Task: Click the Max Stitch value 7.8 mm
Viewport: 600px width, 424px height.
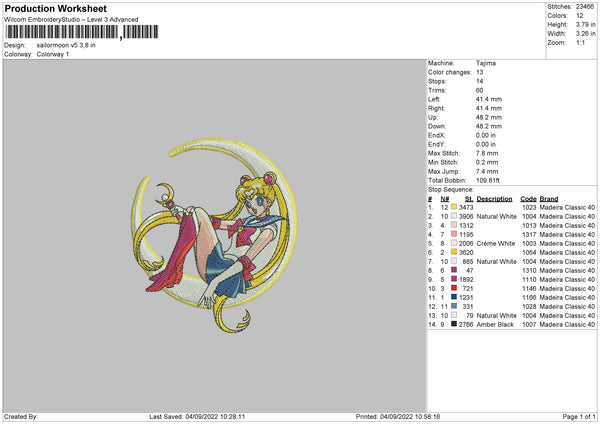Action: pos(487,153)
